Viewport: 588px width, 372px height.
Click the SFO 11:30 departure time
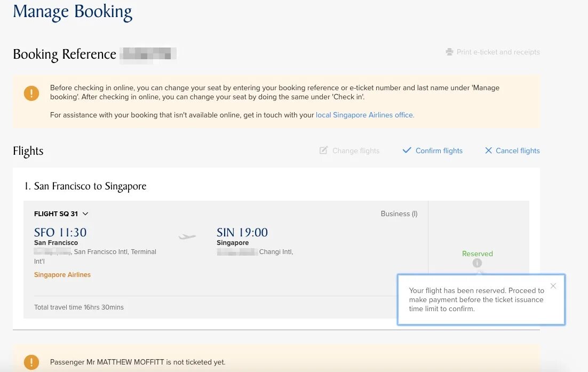point(60,233)
